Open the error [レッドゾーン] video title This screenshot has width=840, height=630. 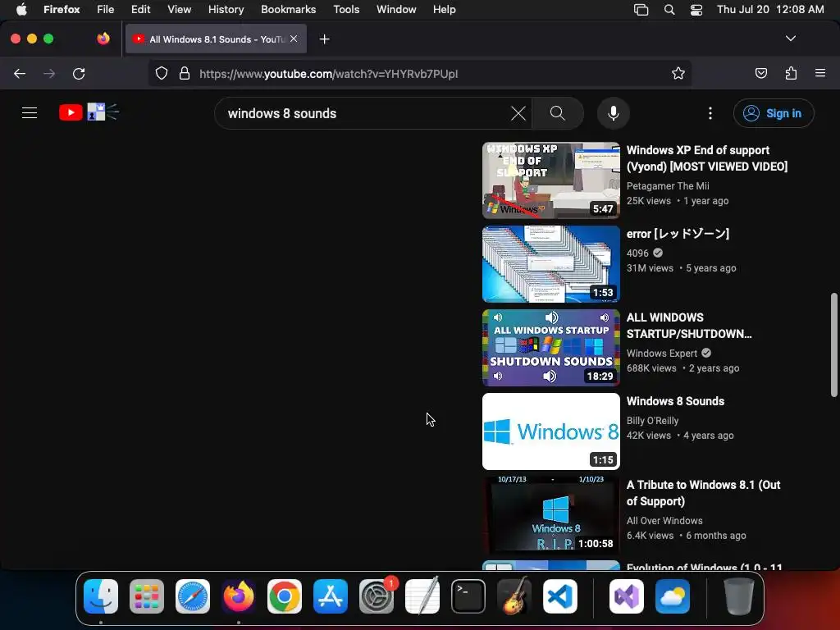pos(678,234)
